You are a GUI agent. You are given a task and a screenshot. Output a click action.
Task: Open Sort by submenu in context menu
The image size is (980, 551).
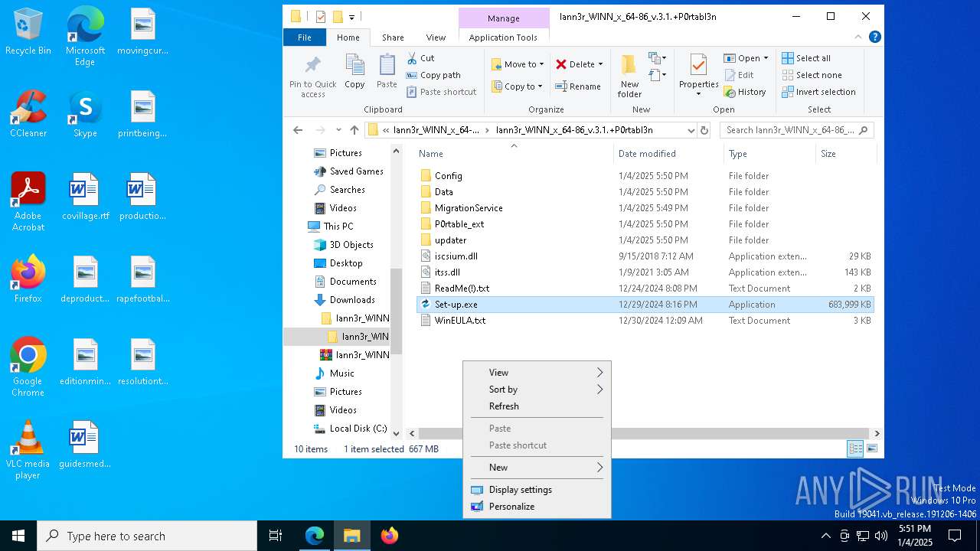pyautogui.click(x=537, y=390)
